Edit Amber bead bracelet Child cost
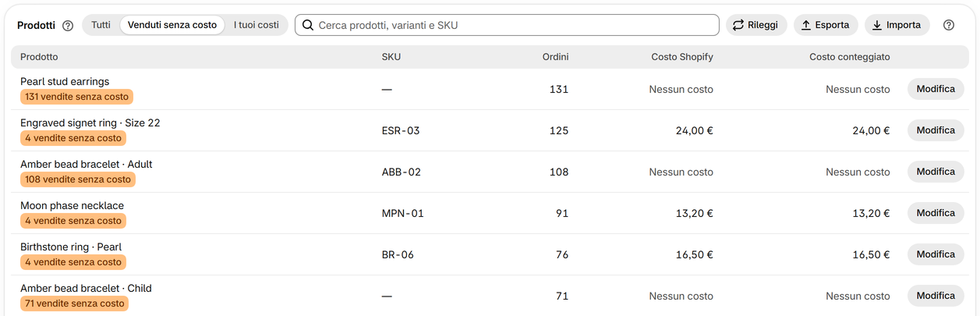The width and height of the screenshot is (980, 316). tap(936, 296)
